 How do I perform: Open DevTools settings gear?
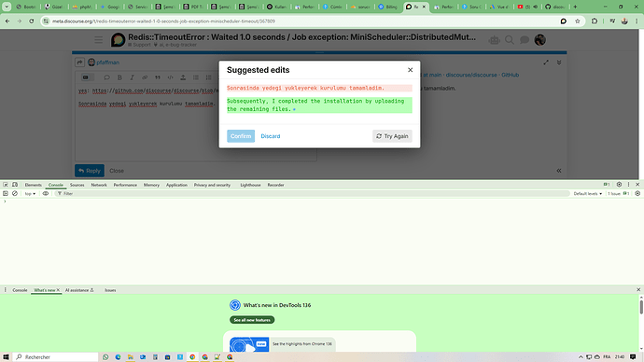(619, 185)
